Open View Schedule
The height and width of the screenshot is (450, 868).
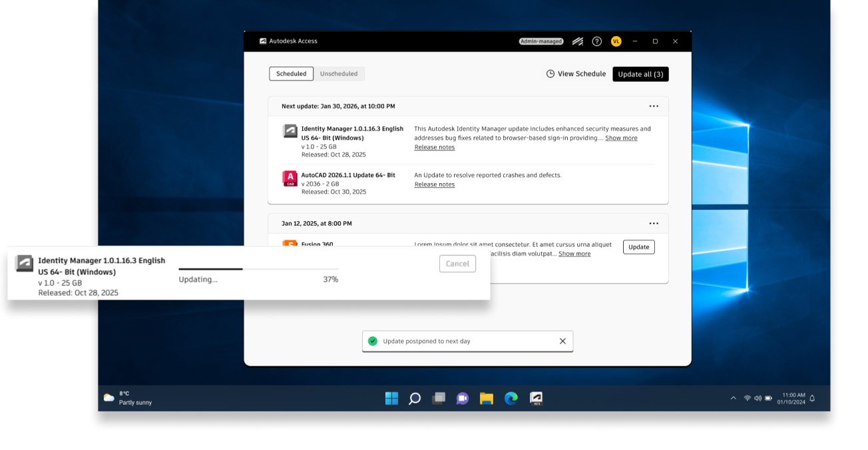(576, 74)
